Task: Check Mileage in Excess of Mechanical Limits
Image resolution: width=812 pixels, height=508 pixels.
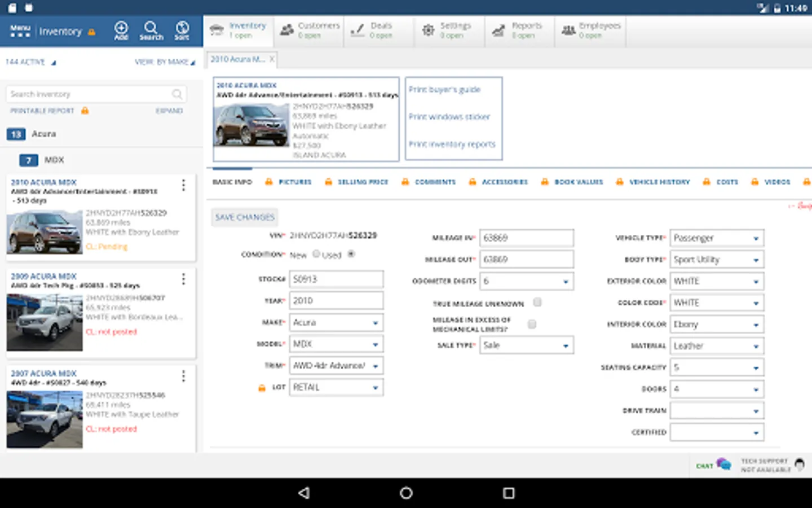Action: coord(532,324)
